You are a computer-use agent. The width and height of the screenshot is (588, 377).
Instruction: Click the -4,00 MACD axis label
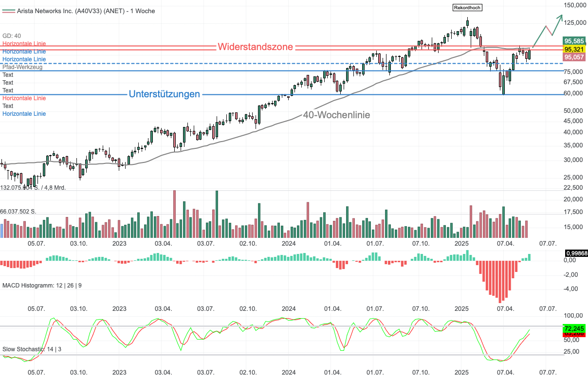tap(571, 289)
